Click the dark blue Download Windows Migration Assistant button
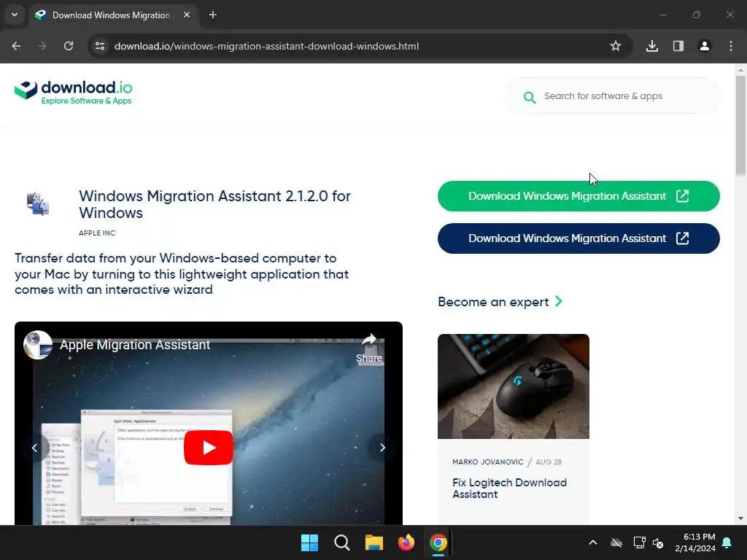 click(x=578, y=238)
